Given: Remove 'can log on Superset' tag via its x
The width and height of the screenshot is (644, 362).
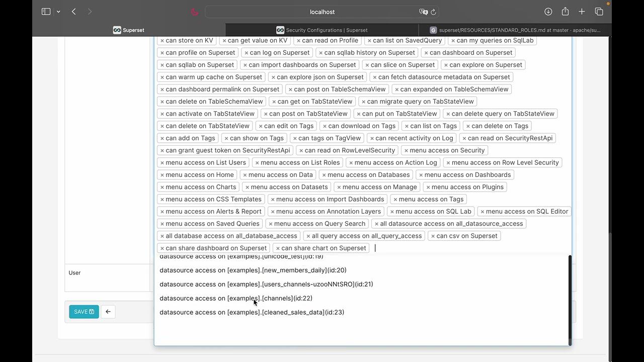Looking at the screenshot, I should tap(246, 53).
